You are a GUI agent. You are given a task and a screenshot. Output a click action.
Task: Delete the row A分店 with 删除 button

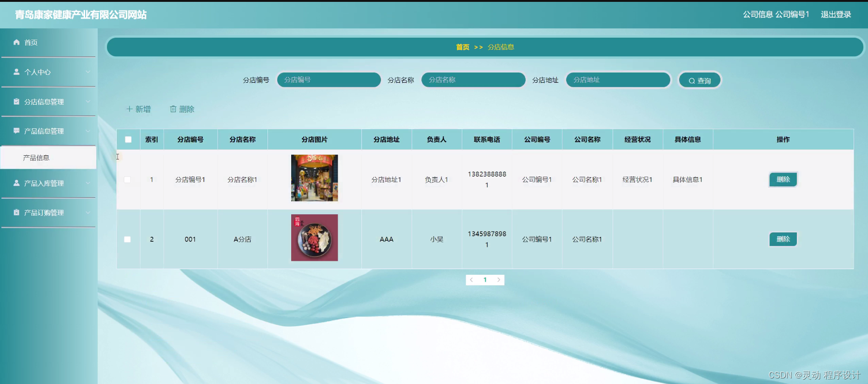[x=783, y=239]
